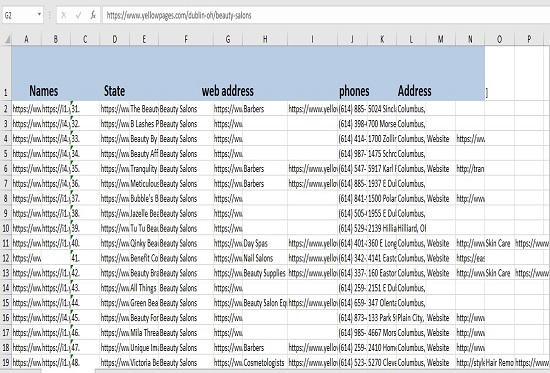550x373 pixels.
Task: Select column B header
Action: pos(56,39)
